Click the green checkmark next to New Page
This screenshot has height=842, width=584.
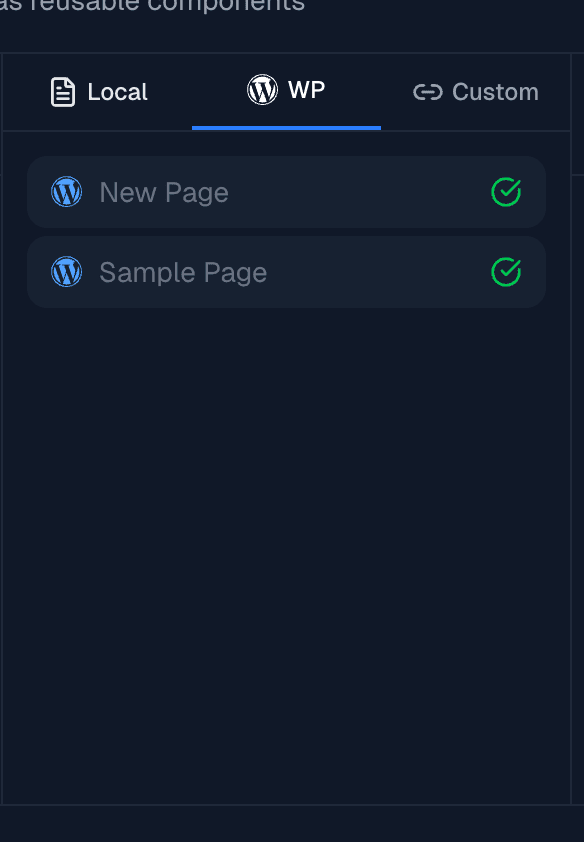pyautogui.click(x=507, y=192)
